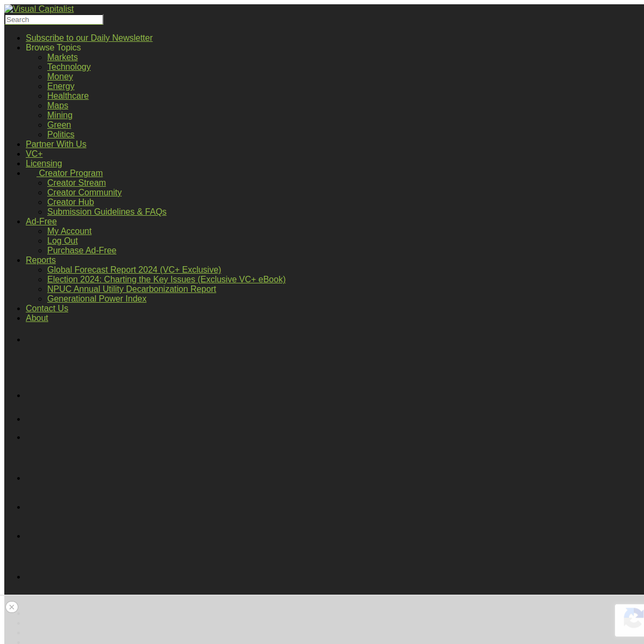Click the VC+ menu link
The width and height of the screenshot is (644, 644).
(34, 154)
